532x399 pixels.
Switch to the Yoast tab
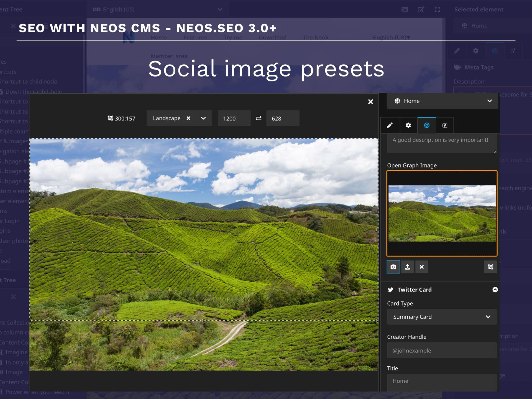click(x=445, y=125)
